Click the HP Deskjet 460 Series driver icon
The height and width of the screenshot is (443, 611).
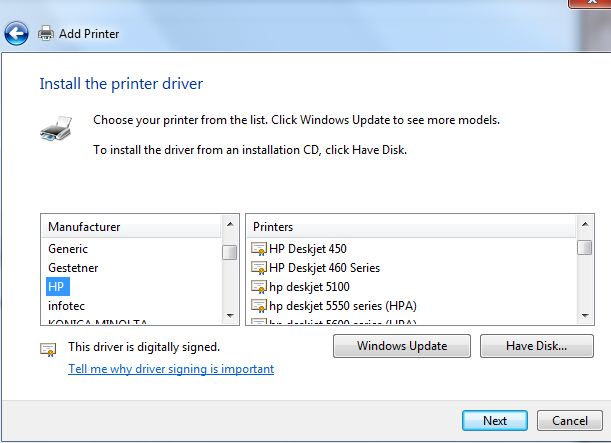259,268
